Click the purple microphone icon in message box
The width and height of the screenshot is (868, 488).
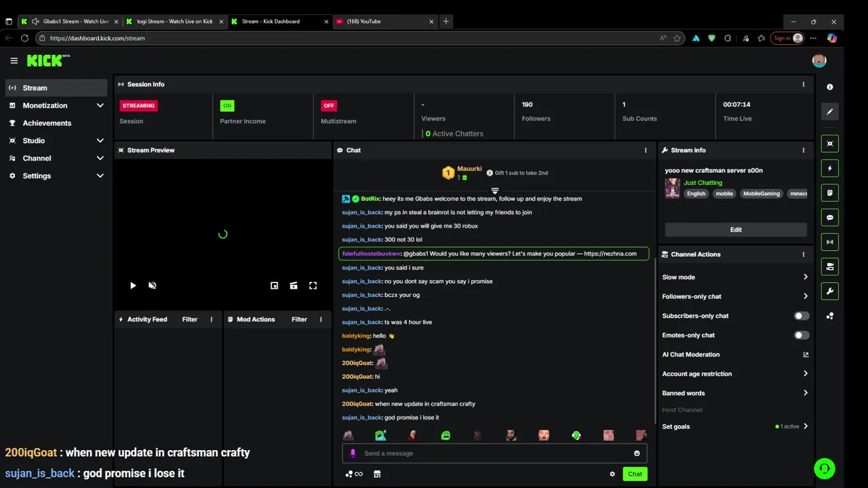pyautogui.click(x=353, y=453)
